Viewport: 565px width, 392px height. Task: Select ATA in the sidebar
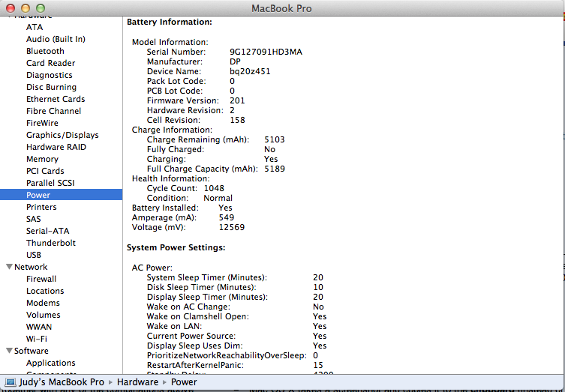pos(35,27)
